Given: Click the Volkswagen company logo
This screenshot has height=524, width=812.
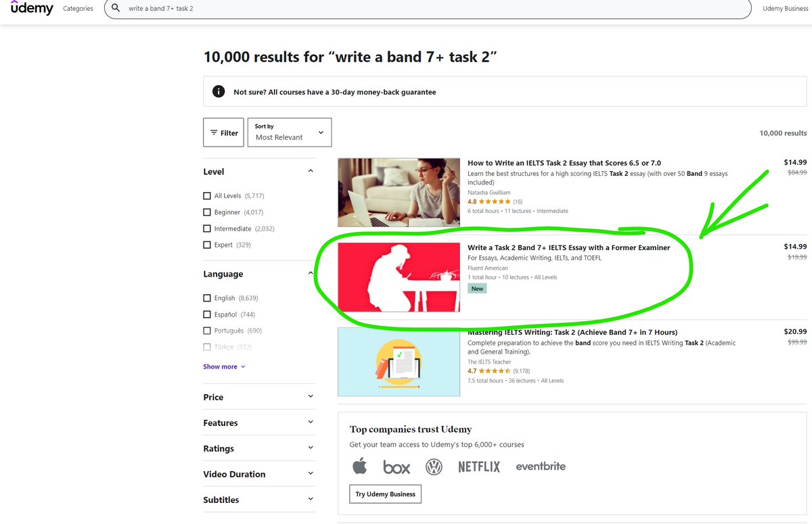Looking at the screenshot, I should click(434, 467).
